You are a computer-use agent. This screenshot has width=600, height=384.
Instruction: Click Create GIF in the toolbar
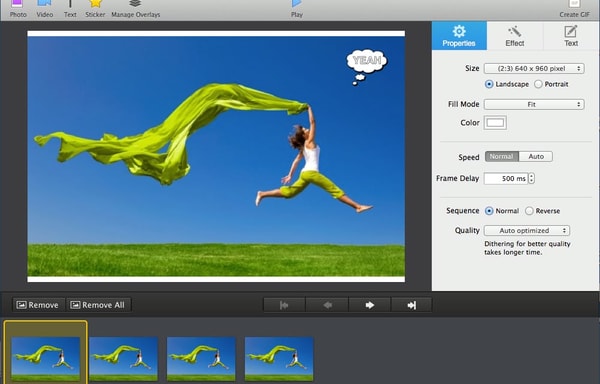pos(574,9)
